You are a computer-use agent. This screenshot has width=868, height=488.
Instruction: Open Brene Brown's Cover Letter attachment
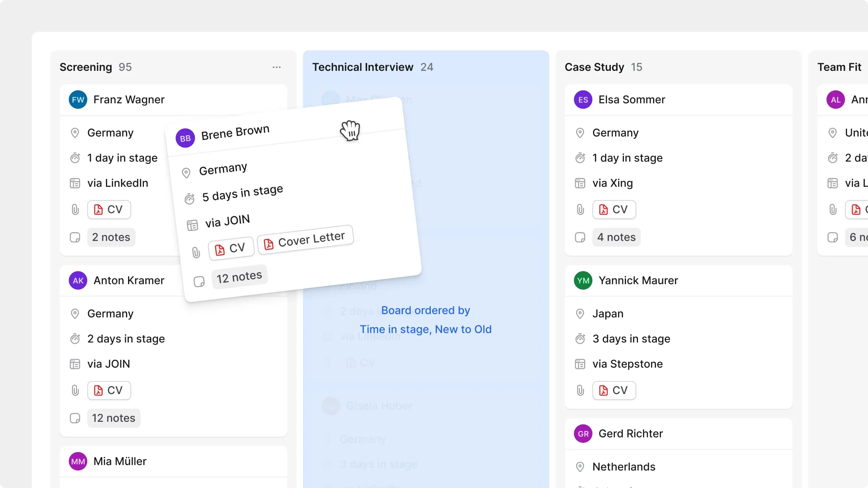coord(306,240)
